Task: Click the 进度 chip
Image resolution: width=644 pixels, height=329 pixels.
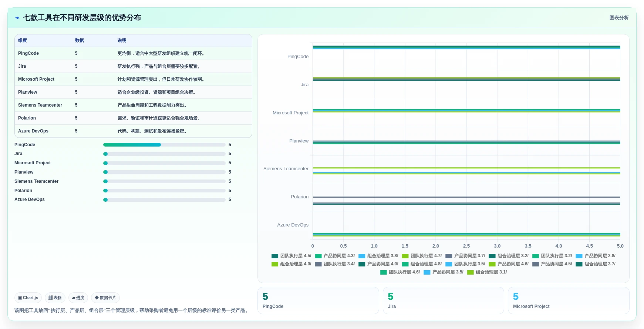Action: click(78, 298)
